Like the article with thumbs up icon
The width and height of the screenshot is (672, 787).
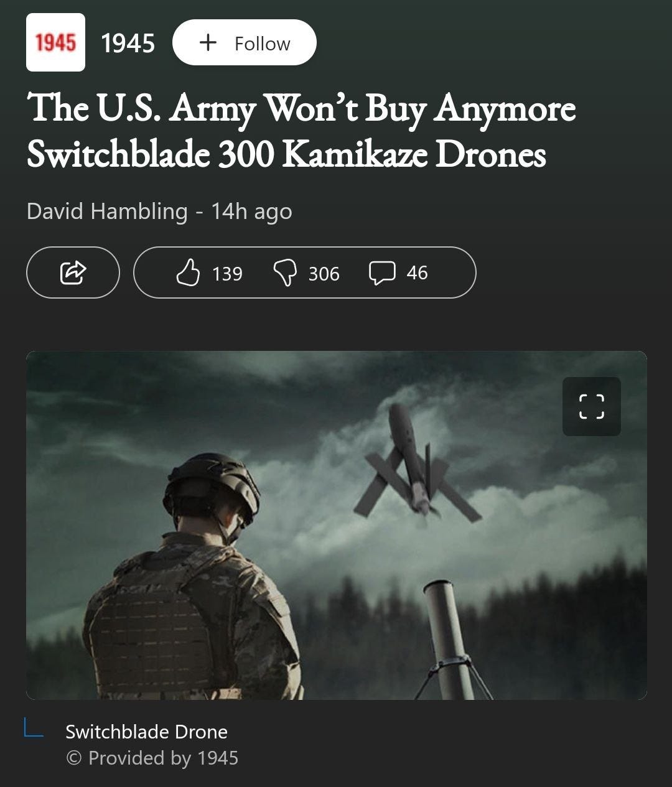pos(188,272)
